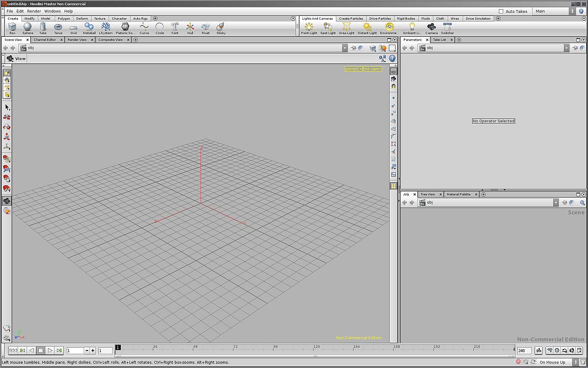The height and width of the screenshot is (368, 588).
Task: Enable the Auto Takes checkbox
Action: click(501, 11)
